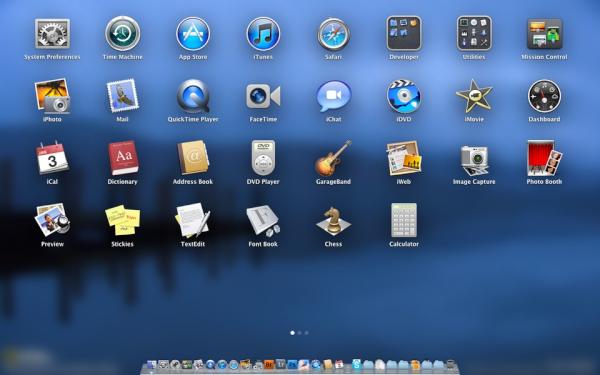The width and height of the screenshot is (600, 375).
Task: Launch the Dictionary app
Action: (x=122, y=158)
